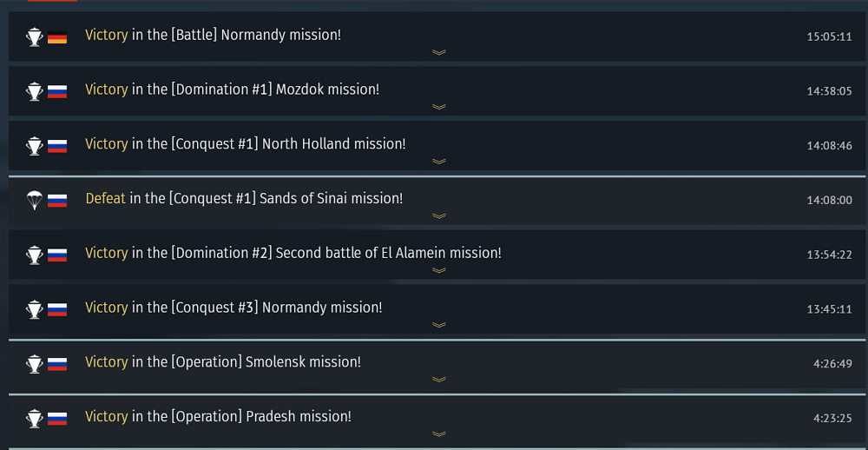Expand the Smolensk operation chevron

[438, 379]
